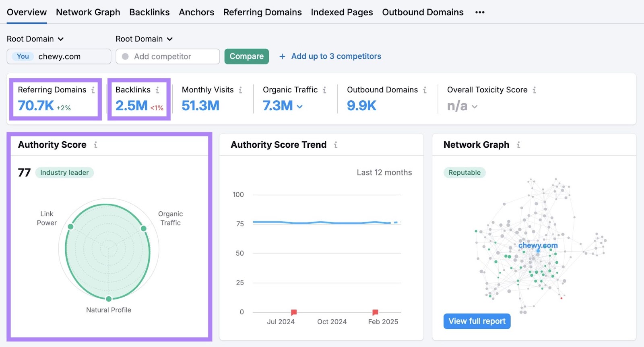This screenshot has height=347, width=644.
Task: Click Authority Score Trend info icon
Action: (x=335, y=145)
